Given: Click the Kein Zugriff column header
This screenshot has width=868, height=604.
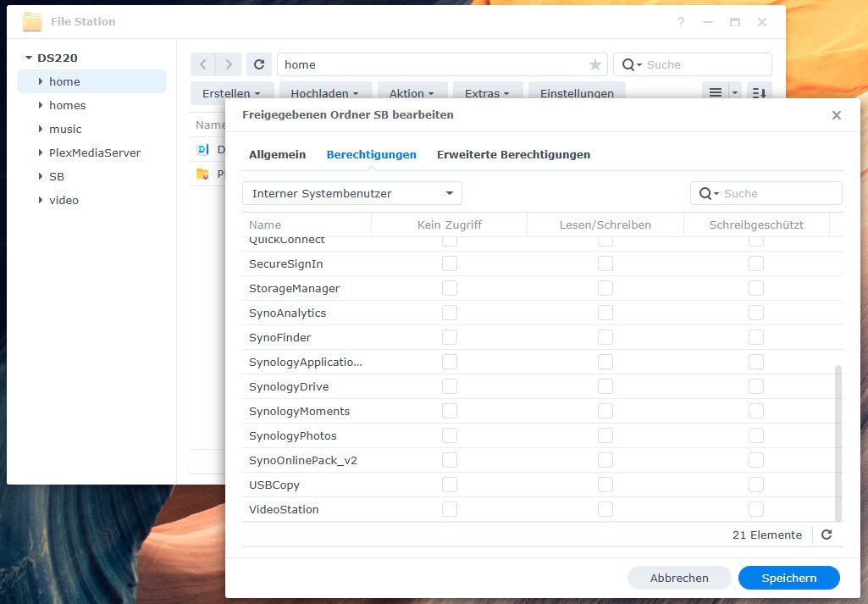Looking at the screenshot, I should point(450,224).
